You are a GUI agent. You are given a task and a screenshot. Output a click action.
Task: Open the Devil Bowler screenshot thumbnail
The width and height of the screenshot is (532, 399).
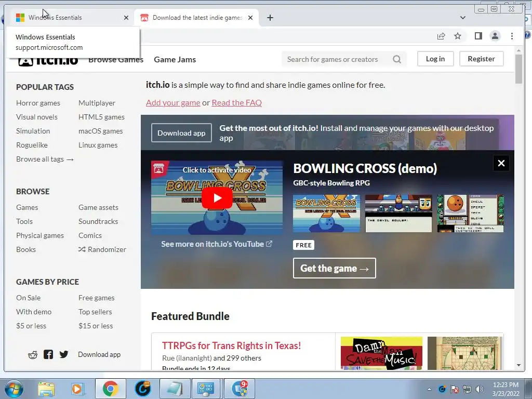tap(398, 214)
